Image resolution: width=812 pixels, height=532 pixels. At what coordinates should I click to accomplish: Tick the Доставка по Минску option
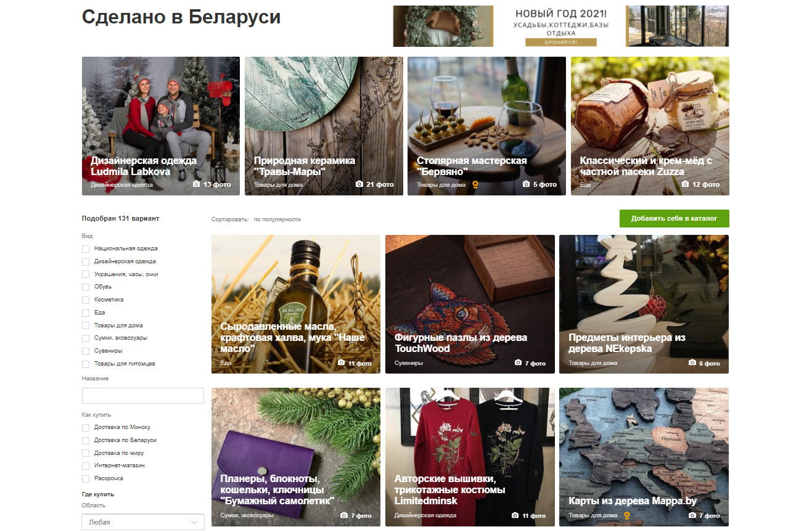click(86, 427)
